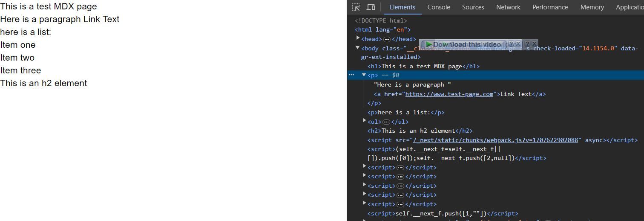Click 'This is an h2 element' on the page
Viewport: 644px width, 221px height.
pyautogui.click(x=43, y=83)
